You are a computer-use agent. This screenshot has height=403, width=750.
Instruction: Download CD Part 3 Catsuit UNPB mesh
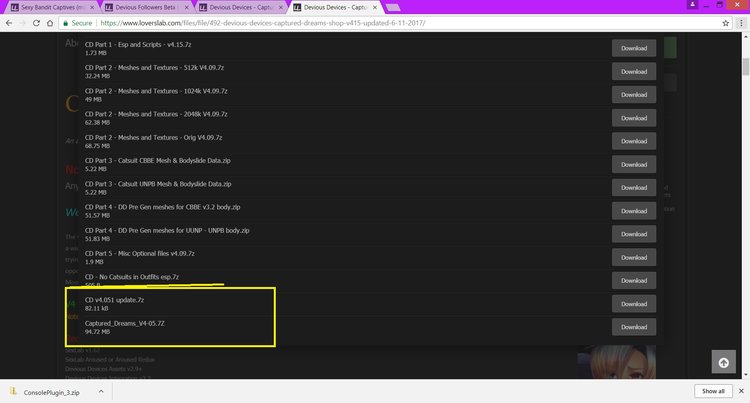634,187
